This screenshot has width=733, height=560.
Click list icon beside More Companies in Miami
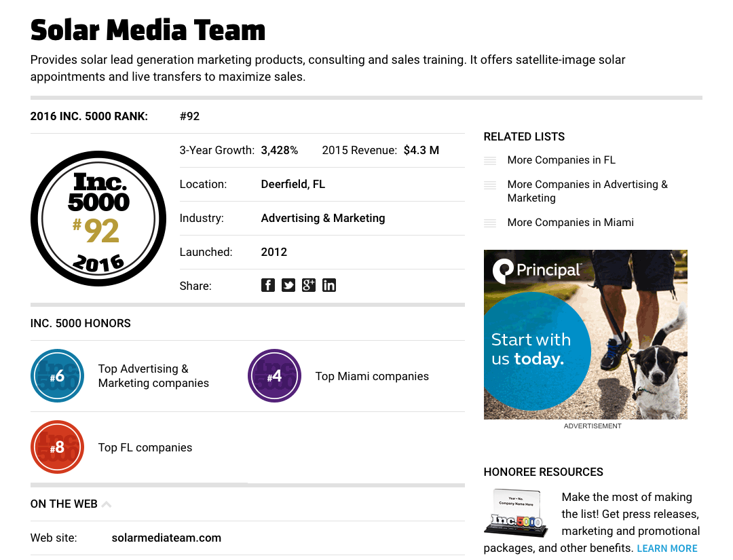tap(490, 223)
